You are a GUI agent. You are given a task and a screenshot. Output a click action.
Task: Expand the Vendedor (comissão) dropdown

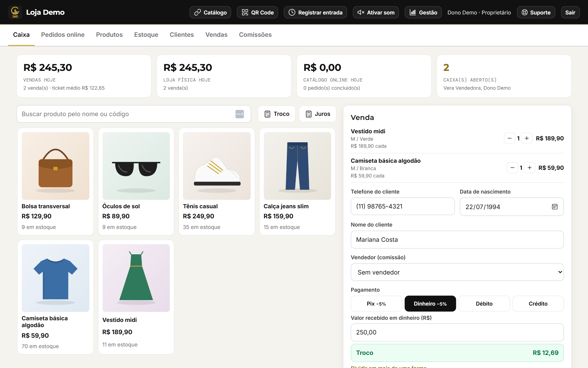(457, 272)
